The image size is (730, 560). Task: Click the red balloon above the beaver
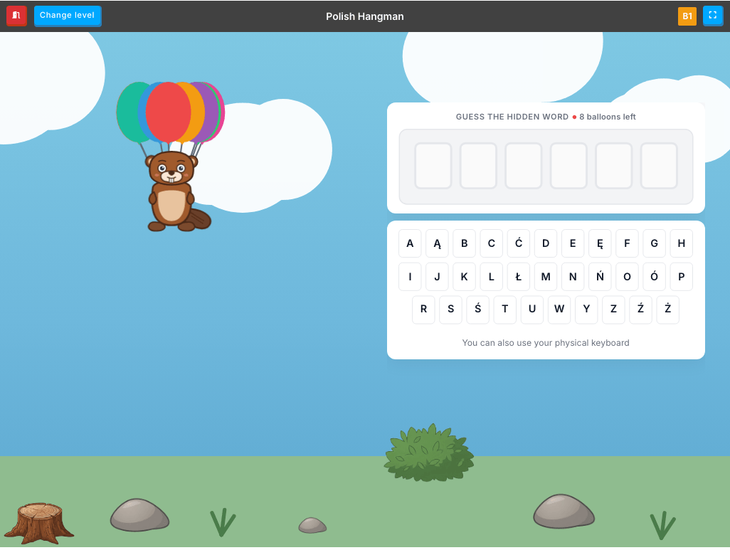[x=168, y=112]
